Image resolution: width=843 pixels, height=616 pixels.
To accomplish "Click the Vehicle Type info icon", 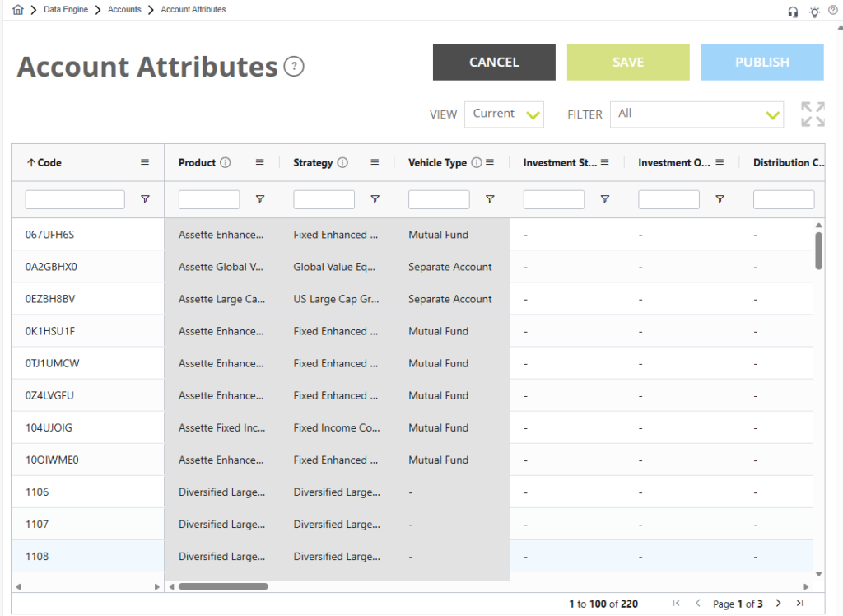I will click(x=476, y=163).
